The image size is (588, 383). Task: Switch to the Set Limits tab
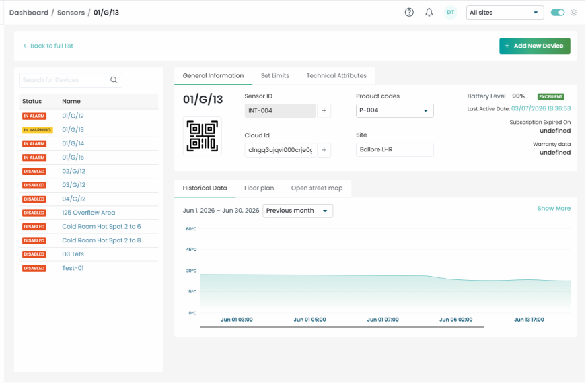pos(275,76)
